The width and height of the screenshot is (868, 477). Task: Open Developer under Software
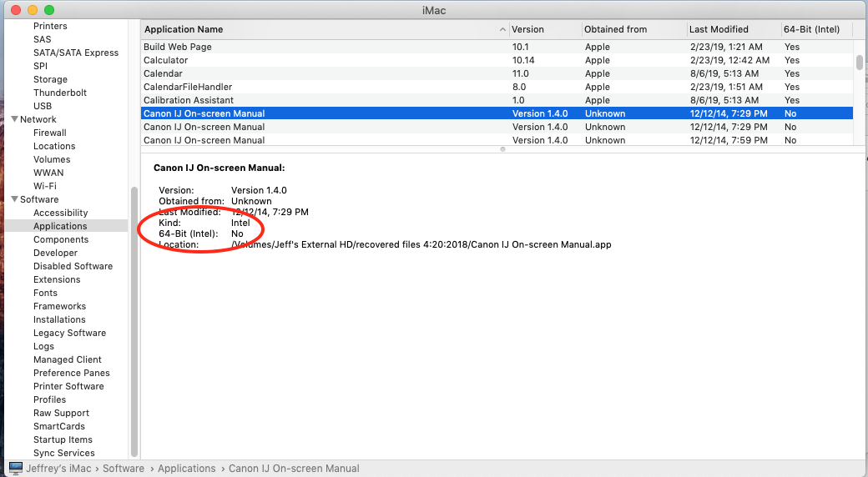point(55,253)
